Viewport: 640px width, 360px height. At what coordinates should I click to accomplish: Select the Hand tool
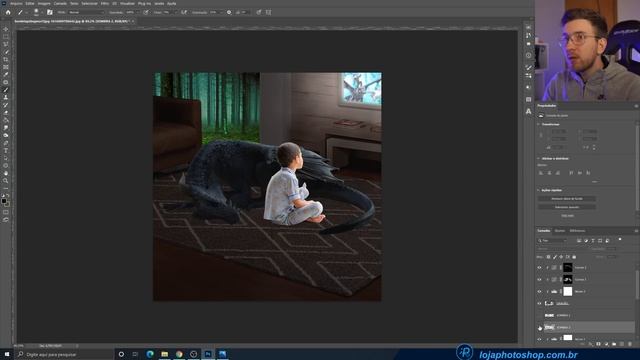[6, 173]
